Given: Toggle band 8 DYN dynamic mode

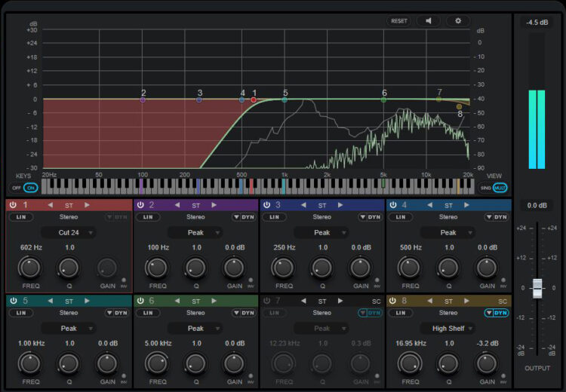Looking at the screenshot, I should pos(497,313).
